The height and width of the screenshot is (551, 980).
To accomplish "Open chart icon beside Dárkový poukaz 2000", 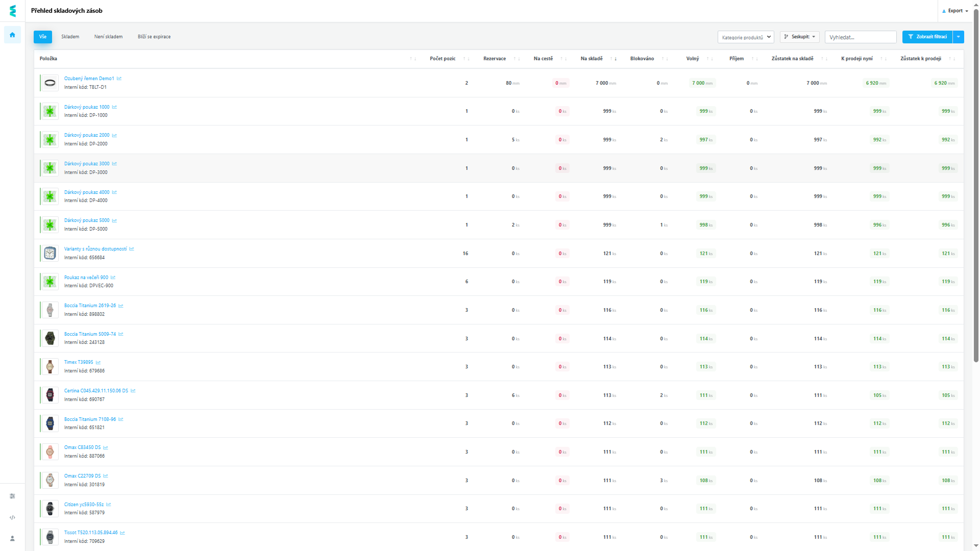I will click(114, 135).
